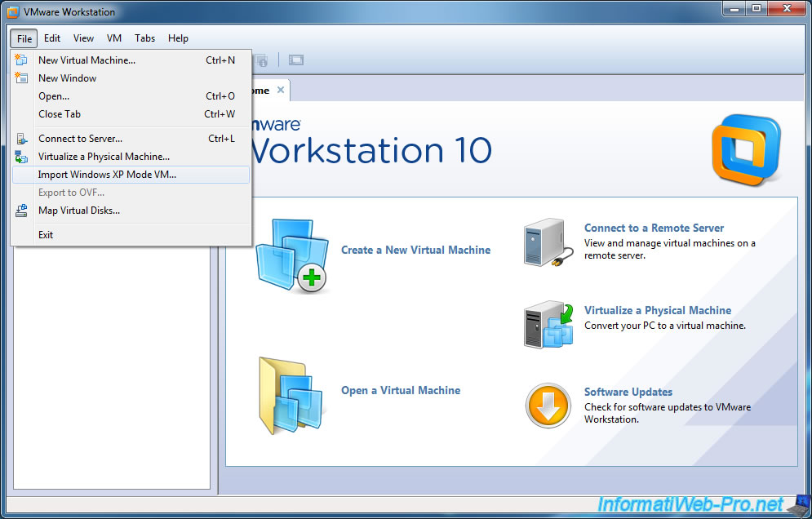812x519 pixels.
Task: Open the View menu
Action: (x=83, y=38)
